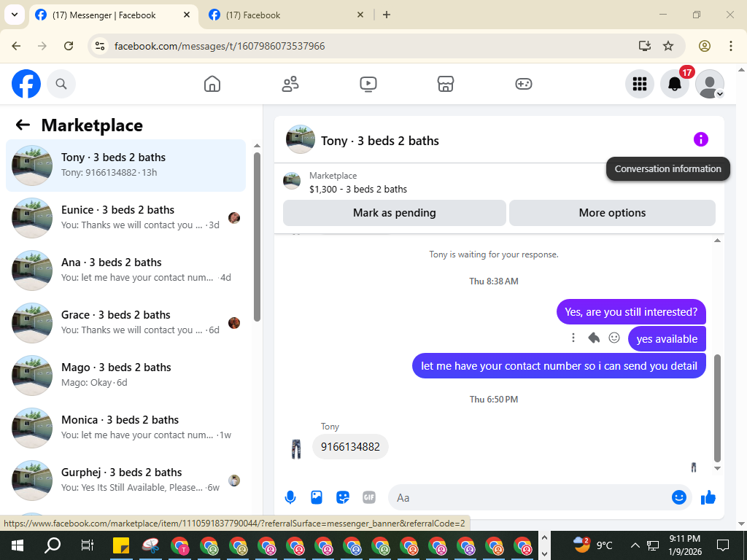Open the Video (Watch) icon
This screenshot has height=560, width=747.
368,84
